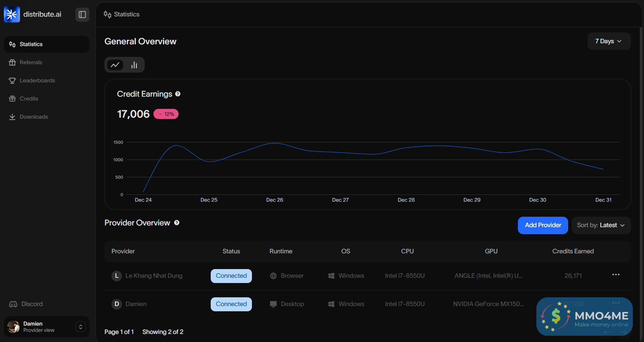644x342 pixels.
Task: Click the Desktop runtime monitor icon
Action: pyautogui.click(x=273, y=304)
